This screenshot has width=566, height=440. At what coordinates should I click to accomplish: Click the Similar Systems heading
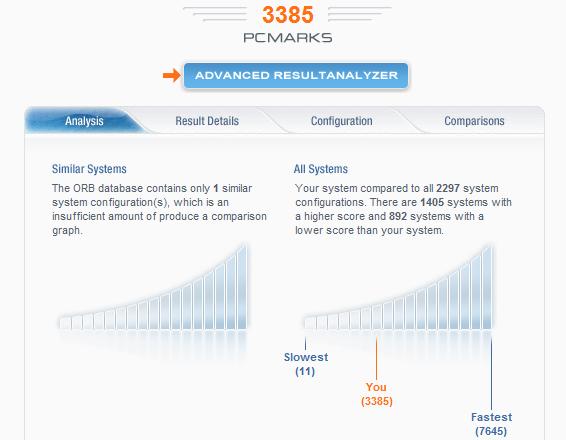click(x=89, y=169)
